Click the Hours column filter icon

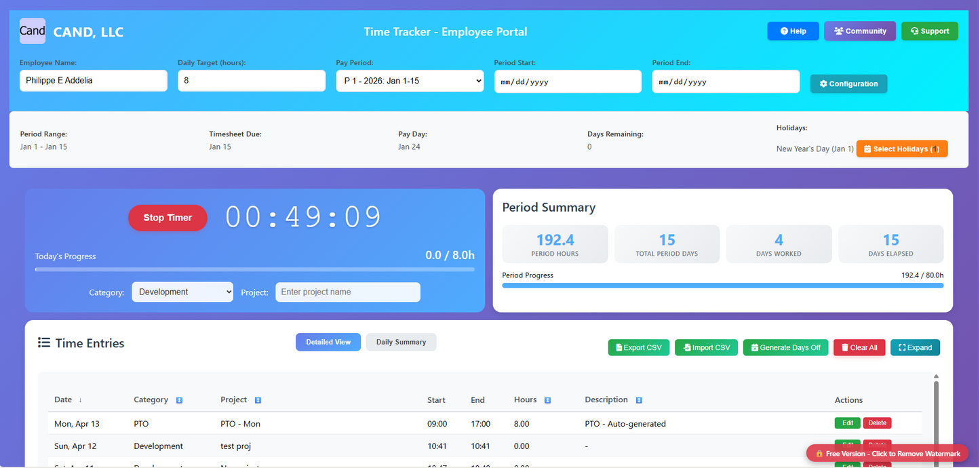(547, 400)
